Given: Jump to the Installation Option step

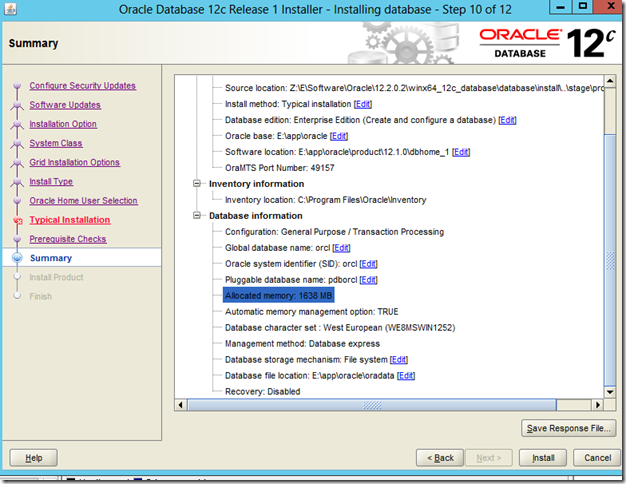Looking at the screenshot, I should 63,124.
